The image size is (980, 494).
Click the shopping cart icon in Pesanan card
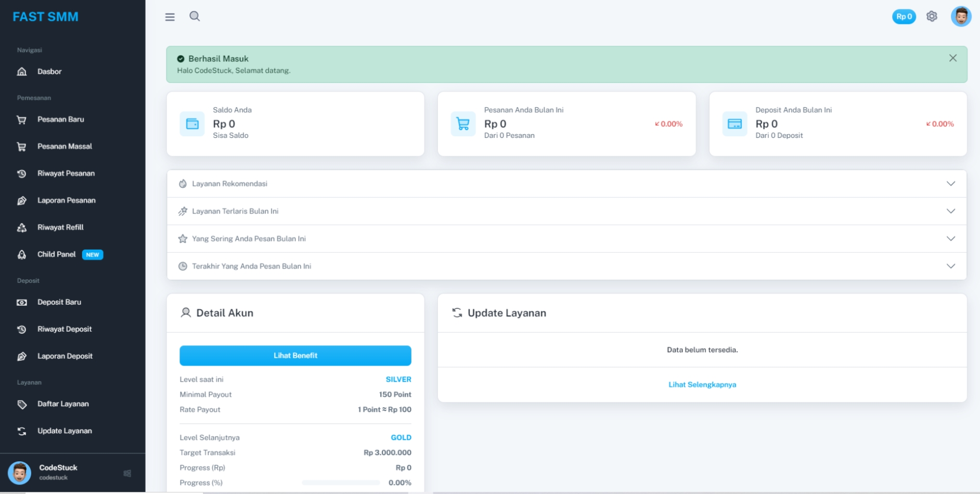pos(463,124)
